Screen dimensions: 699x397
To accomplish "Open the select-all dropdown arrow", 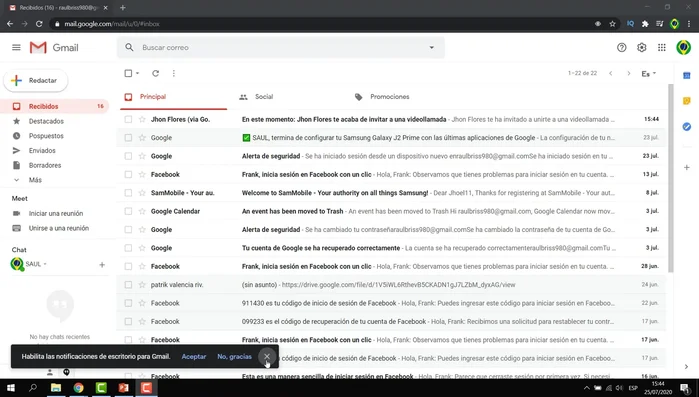I will pos(138,73).
